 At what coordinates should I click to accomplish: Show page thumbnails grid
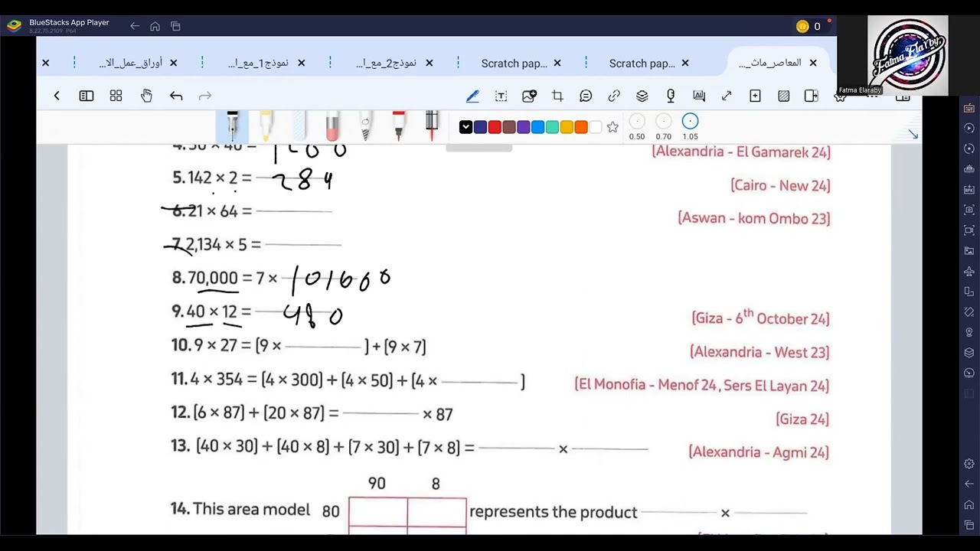coord(116,96)
